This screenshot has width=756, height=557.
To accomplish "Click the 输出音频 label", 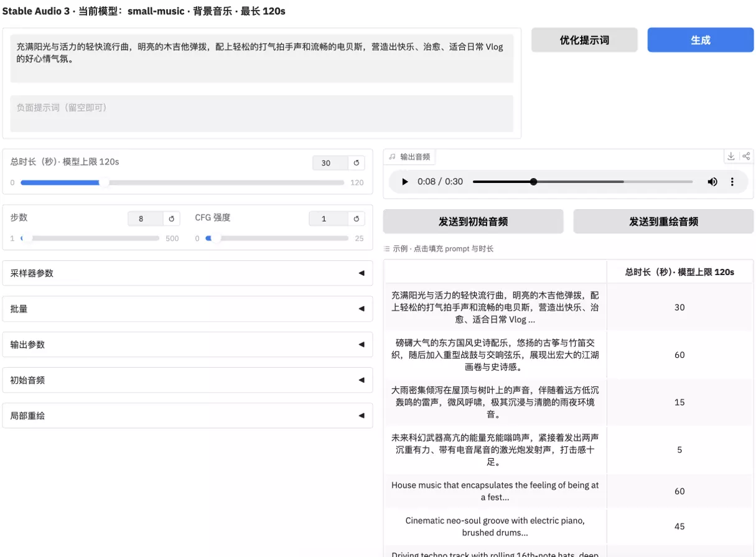I will point(415,157).
